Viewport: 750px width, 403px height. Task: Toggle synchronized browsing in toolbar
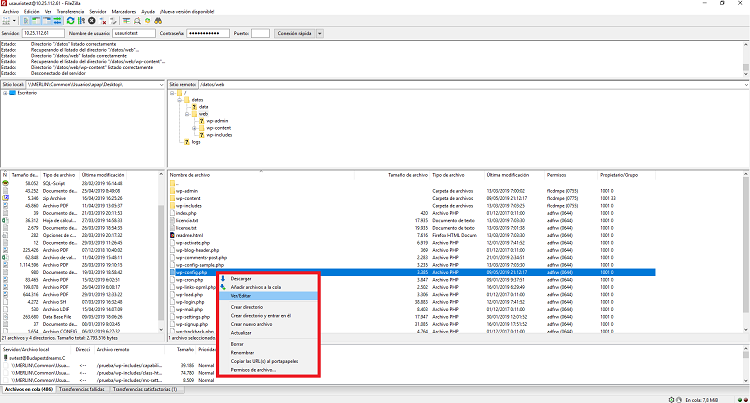coord(148,21)
